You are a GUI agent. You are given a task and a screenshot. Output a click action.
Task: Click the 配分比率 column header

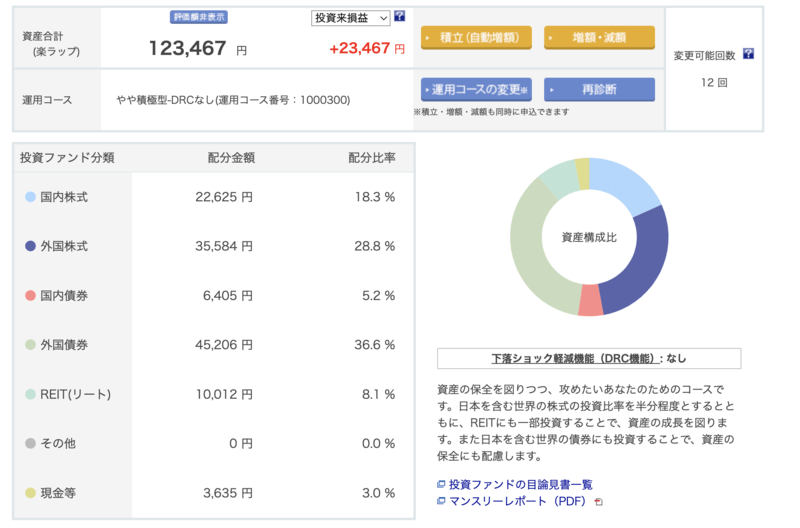pos(372,158)
